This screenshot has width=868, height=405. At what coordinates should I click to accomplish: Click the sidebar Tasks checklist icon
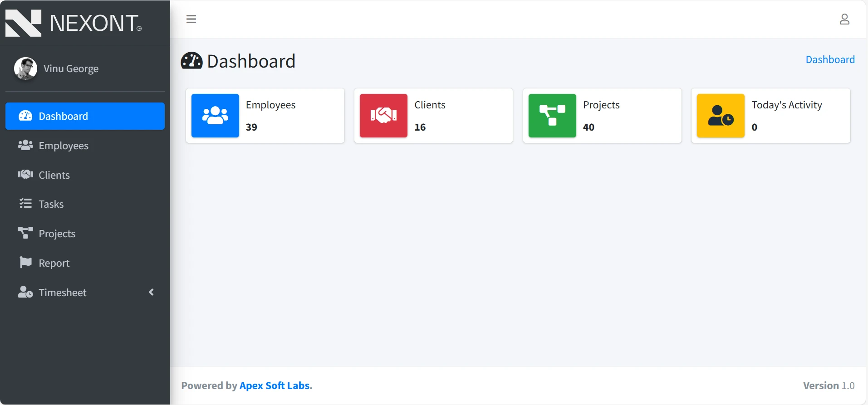tap(25, 204)
